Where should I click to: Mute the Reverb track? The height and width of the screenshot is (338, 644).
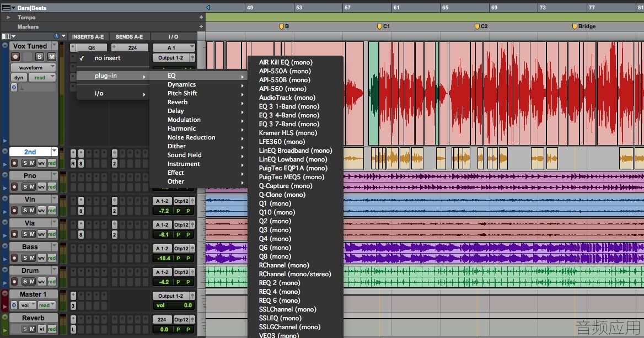pyautogui.click(x=32, y=329)
